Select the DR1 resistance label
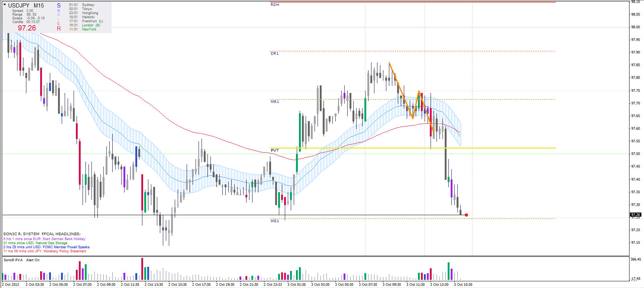644x288 pixels. [x=274, y=54]
